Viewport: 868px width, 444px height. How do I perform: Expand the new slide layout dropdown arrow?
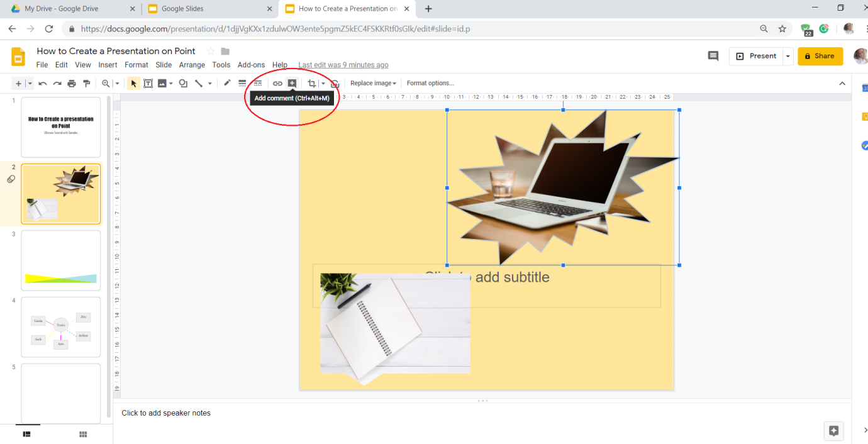pyautogui.click(x=30, y=83)
